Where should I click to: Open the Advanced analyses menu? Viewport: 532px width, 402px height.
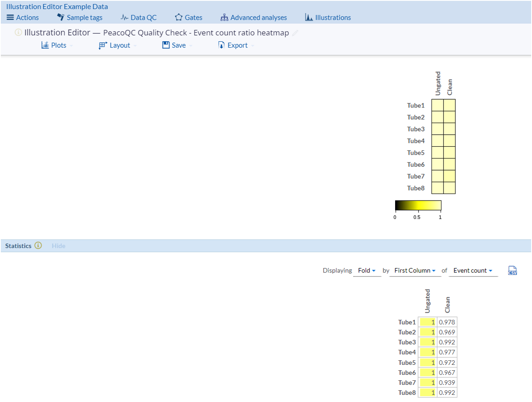tap(254, 18)
